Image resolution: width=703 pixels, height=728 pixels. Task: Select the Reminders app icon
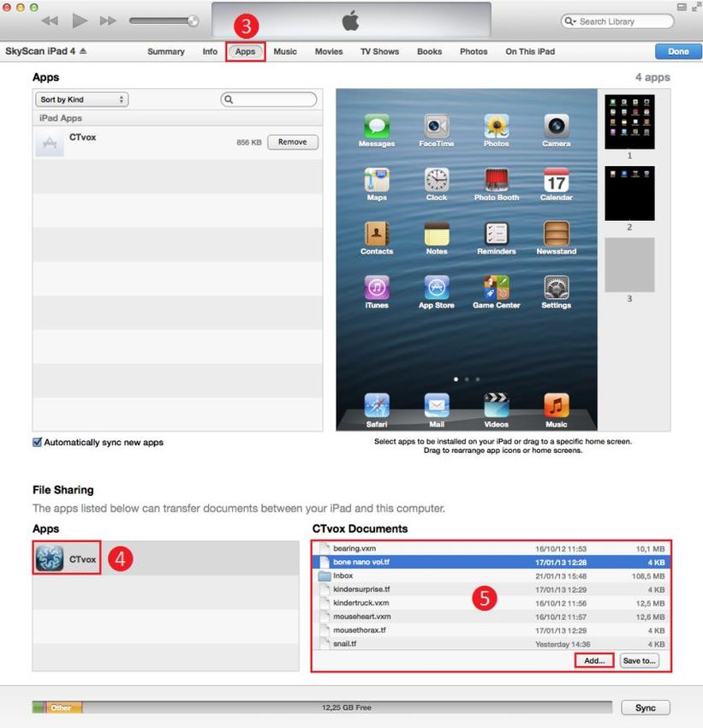click(x=497, y=234)
